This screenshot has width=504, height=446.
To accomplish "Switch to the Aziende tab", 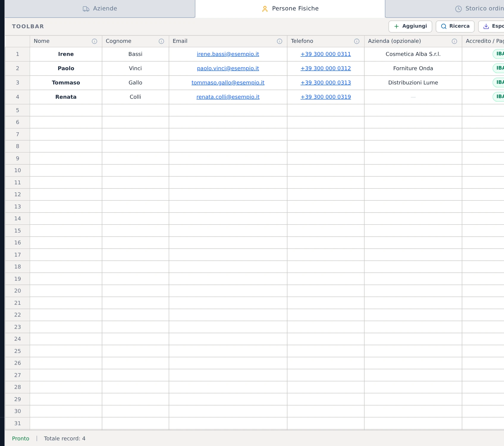I will tap(100, 9).
